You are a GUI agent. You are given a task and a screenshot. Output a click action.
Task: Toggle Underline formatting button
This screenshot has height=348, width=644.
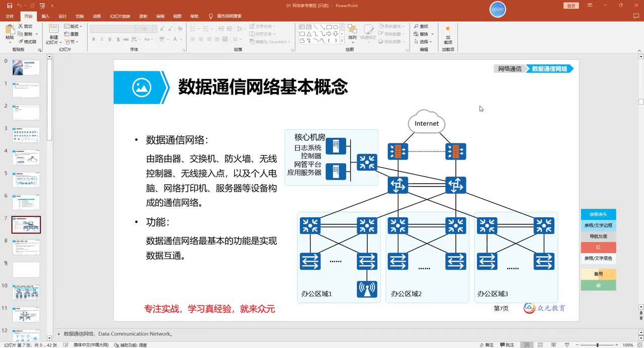point(110,39)
